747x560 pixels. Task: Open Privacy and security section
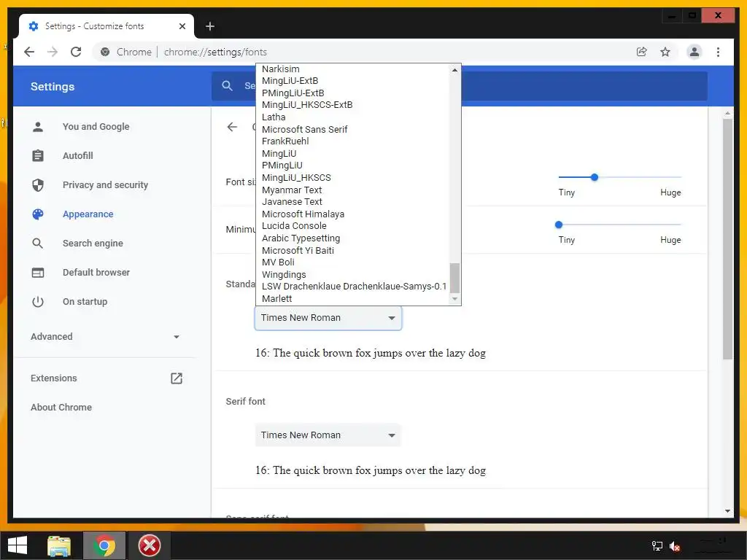[x=105, y=184]
